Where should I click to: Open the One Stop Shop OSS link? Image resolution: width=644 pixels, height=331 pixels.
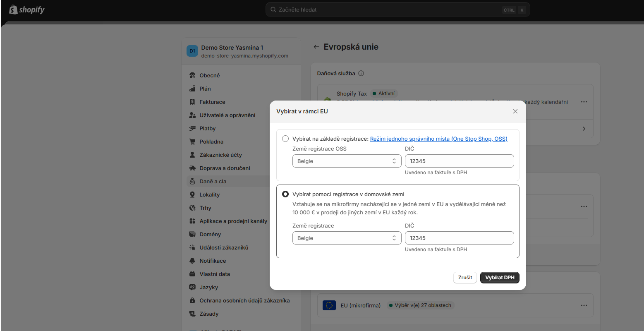(438, 139)
